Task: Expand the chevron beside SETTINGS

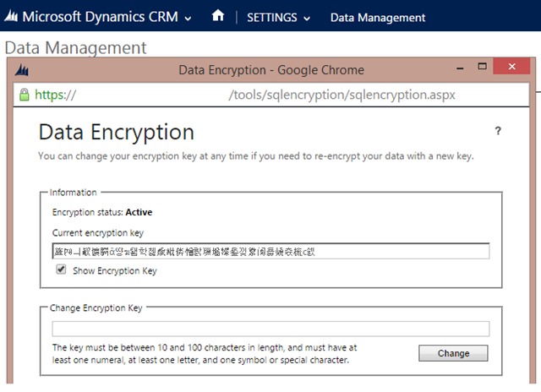Action: pyautogui.click(x=307, y=19)
